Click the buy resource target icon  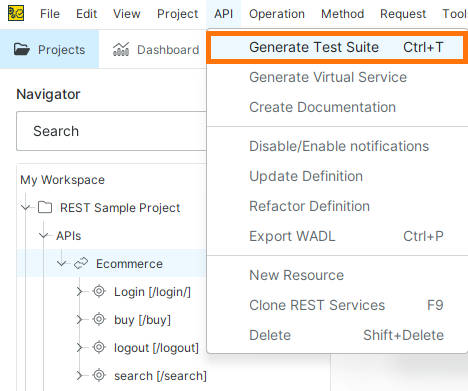pyautogui.click(x=99, y=319)
